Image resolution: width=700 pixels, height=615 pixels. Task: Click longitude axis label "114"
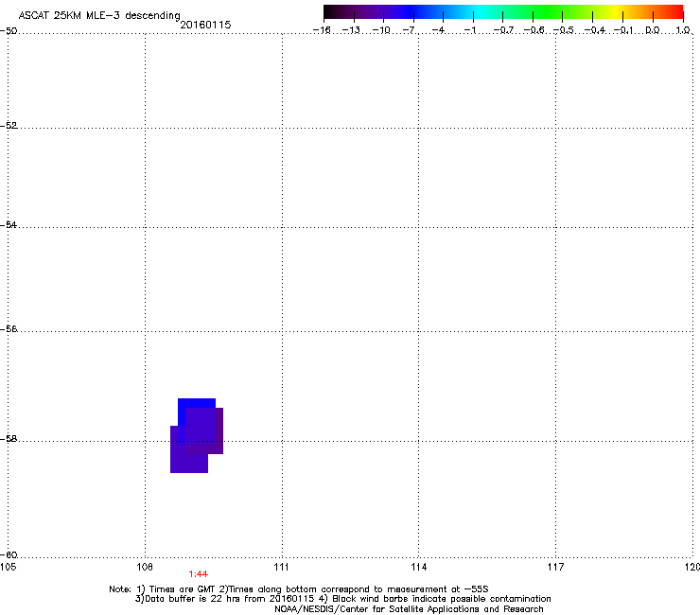pyautogui.click(x=418, y=567)
